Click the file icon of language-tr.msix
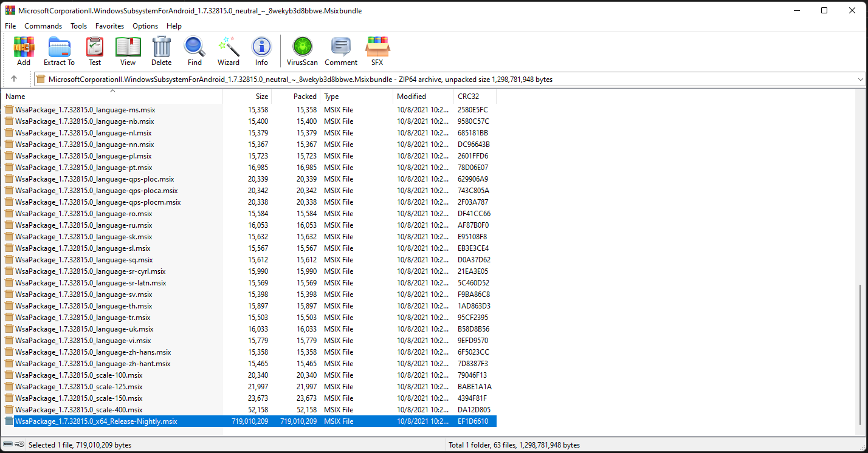Viewport: 868px width, 453px height. (9, 318)
